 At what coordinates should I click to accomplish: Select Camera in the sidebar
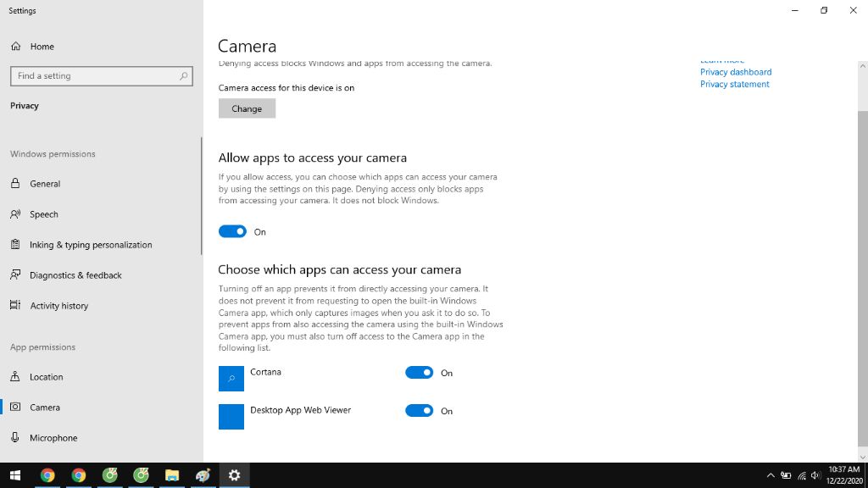[45, 408]
